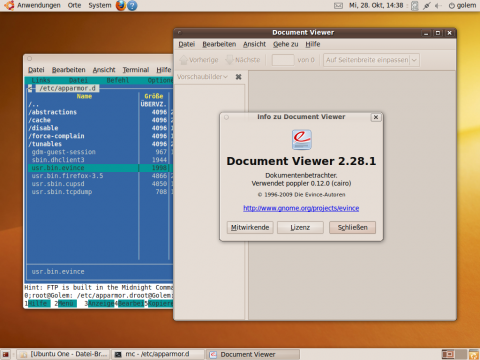The image size is (480, 360).
Task: Open the golem user session menu
Action: tap(462, 5)
